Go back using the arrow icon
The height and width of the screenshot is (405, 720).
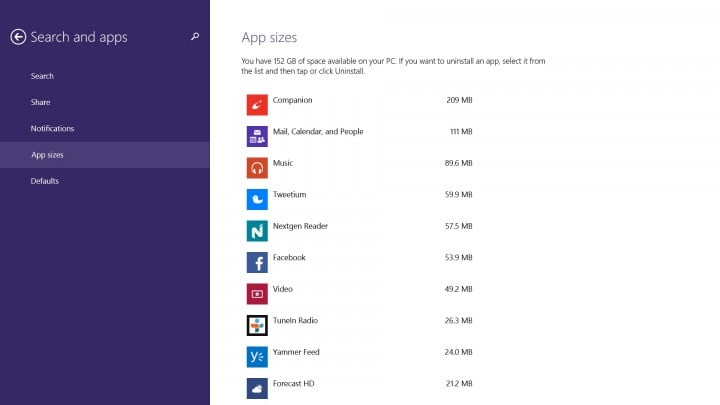pyautogui.click(x=18, y=37)
